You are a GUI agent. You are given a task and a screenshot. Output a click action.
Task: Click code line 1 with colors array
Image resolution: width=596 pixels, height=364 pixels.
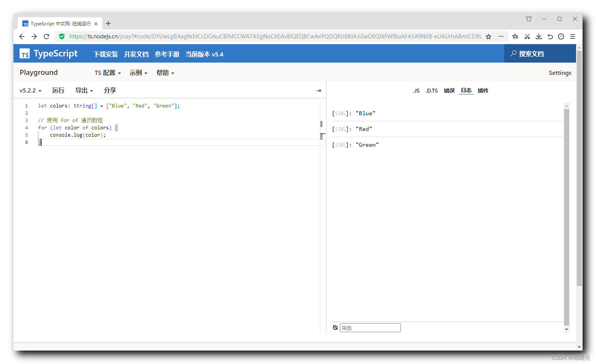(x=109, y=106)
